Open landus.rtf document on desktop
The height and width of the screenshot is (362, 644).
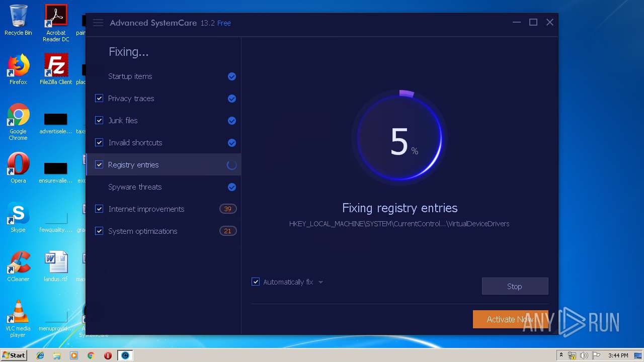[56, 266]
